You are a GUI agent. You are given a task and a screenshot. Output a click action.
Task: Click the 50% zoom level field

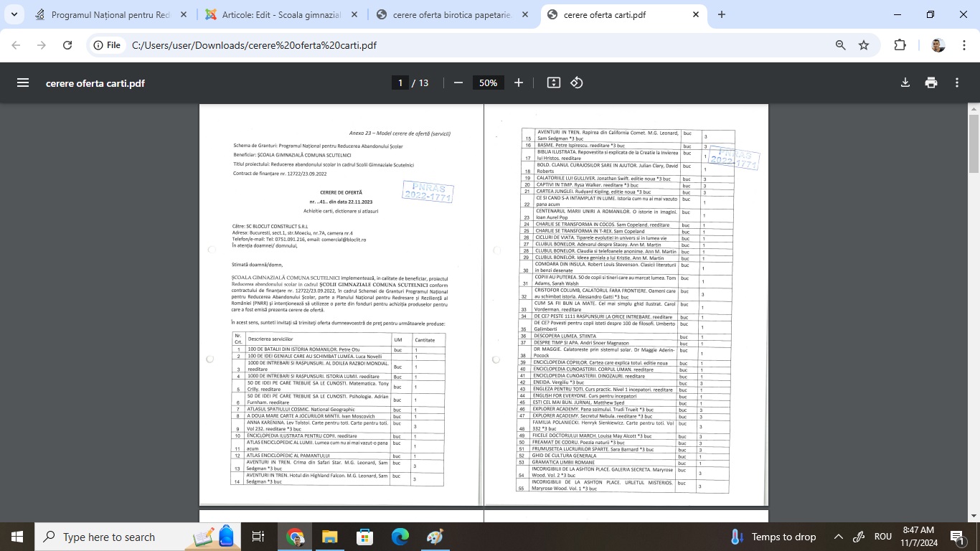(x=489, y=83)
